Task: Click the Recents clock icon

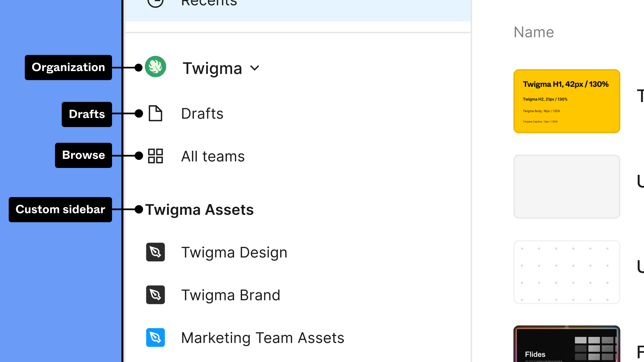Action: click(x=155, y=3)
